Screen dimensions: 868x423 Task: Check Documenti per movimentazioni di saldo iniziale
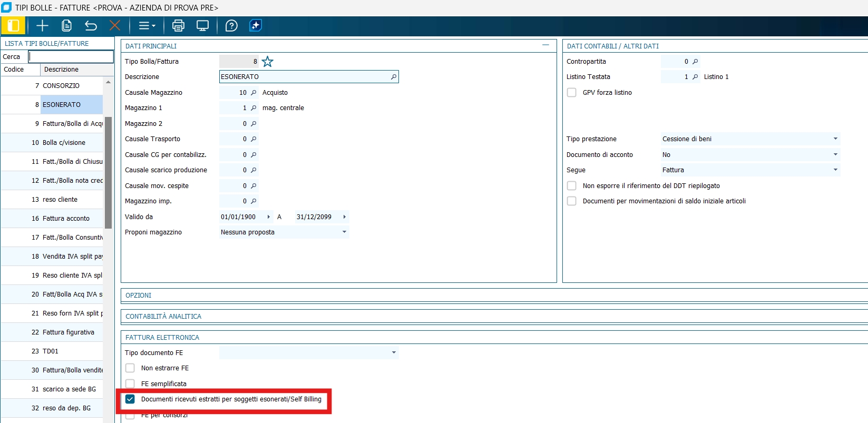pyautogui.click(x=572, y=201)
